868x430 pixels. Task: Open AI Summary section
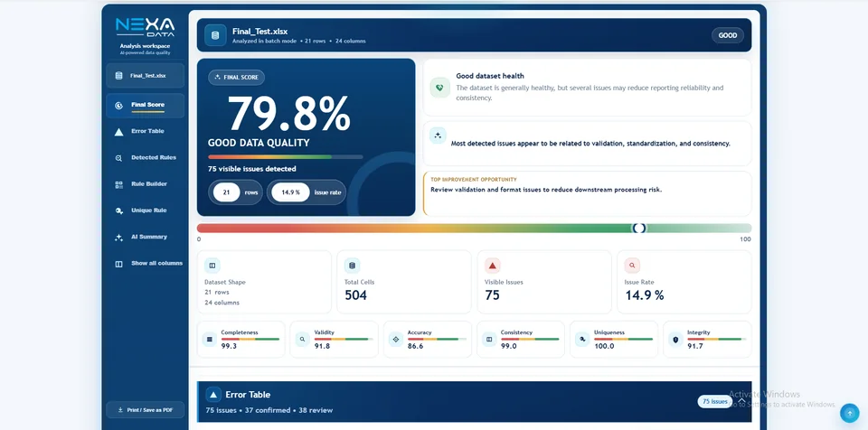pyautogui.click(x=145, y=238)
